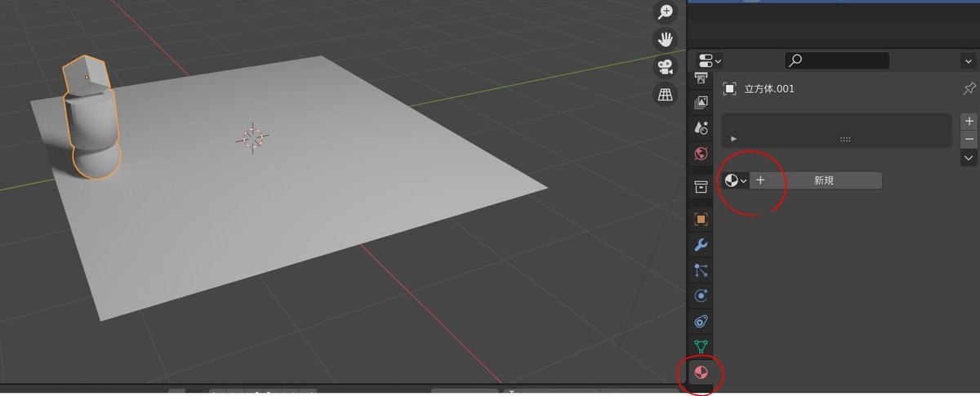The height and width of the screenshot is (396, 980).
Task: Open the Object Constraints tab
Action: (x=701, y=321)
